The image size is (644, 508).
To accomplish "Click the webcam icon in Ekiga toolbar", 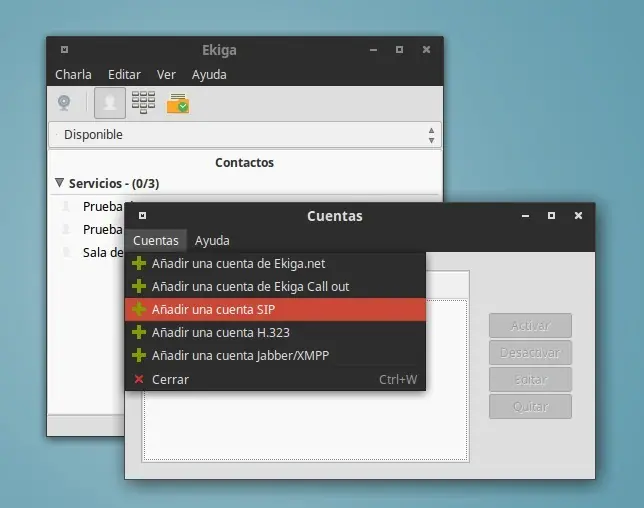I will coord(64,103).
